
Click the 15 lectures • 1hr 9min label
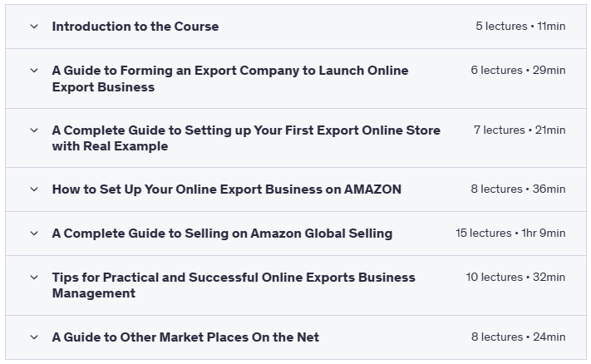point(510,234)
